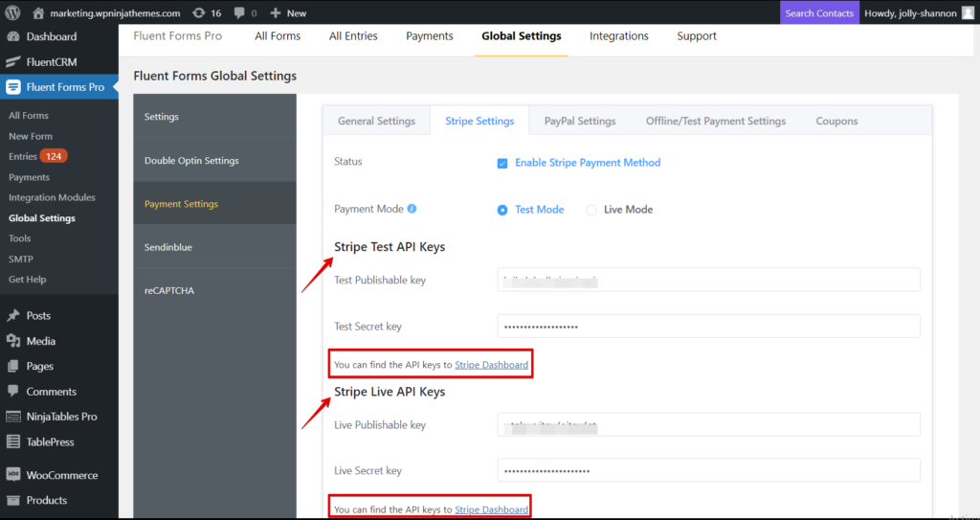Open Payment Settings section
This screenshot has width=980, height=520.
coord(215,203)
